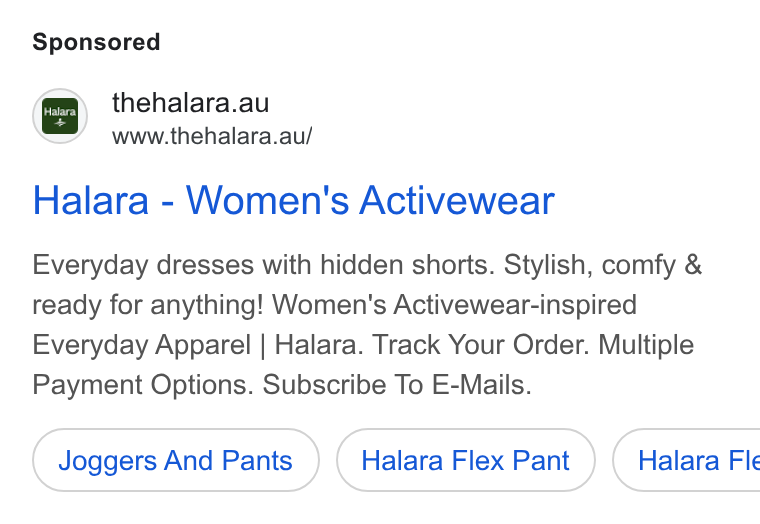Click the thehalara.au site name
This screenshot has width=760, height=524.
pos(190,103)
